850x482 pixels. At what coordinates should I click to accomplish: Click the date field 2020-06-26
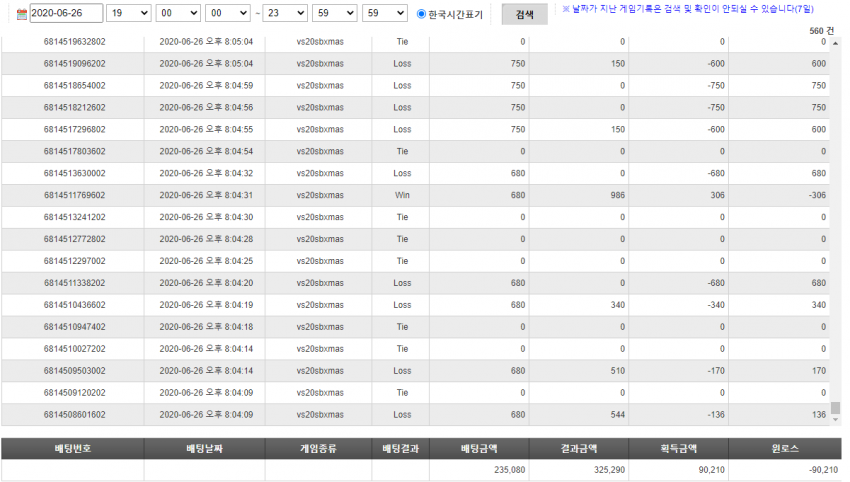pyautogui.click(x=66, y=13)
